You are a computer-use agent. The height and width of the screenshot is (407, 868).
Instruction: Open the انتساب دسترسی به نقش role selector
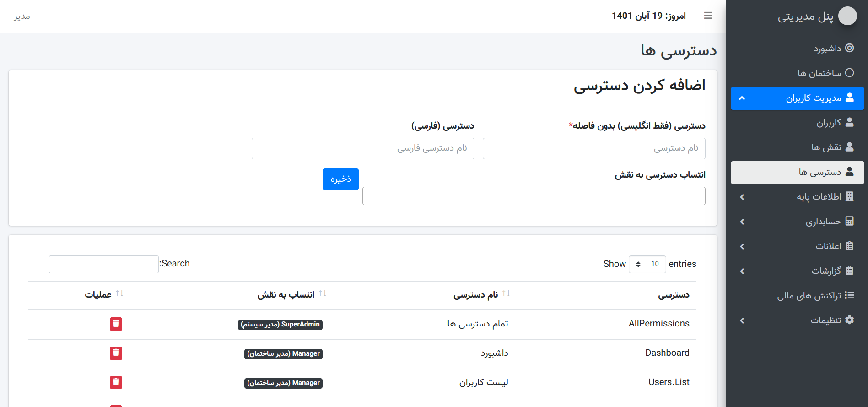tap(534, 196)
